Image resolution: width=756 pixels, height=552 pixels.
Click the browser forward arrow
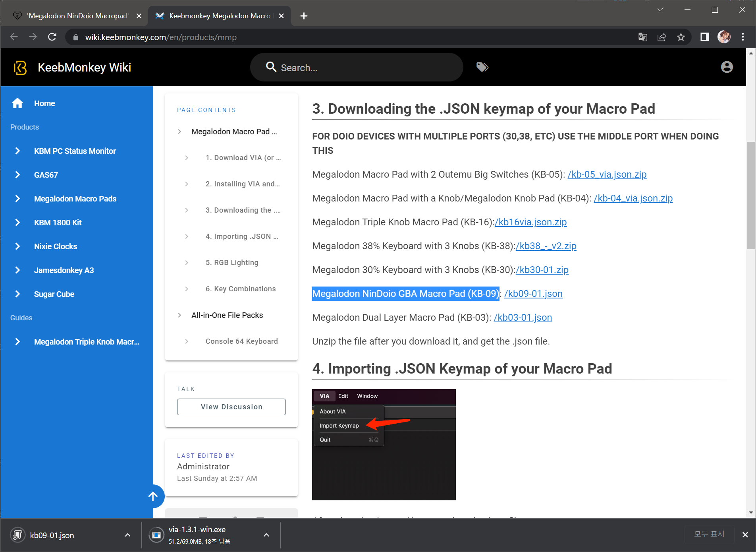(x=33, y=37)
